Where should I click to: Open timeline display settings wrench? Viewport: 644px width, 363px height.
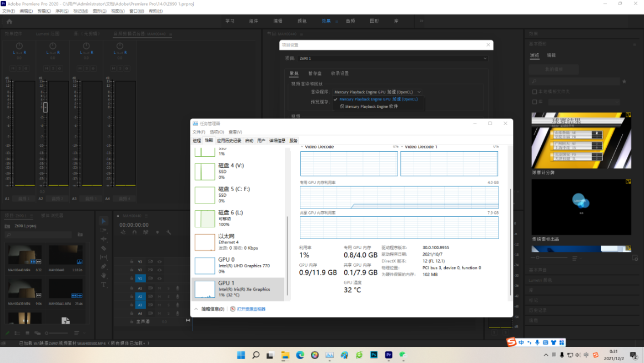coord(168,232)
